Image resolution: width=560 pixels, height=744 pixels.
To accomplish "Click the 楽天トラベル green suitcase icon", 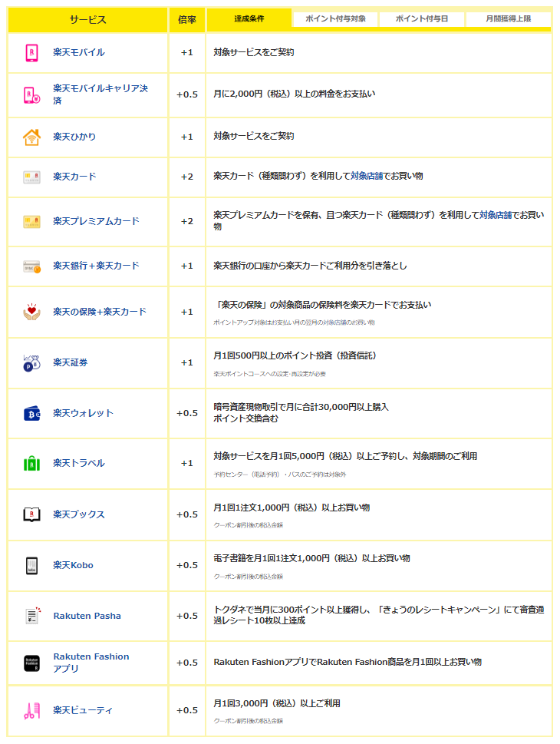I will click(x=31, y=463).
